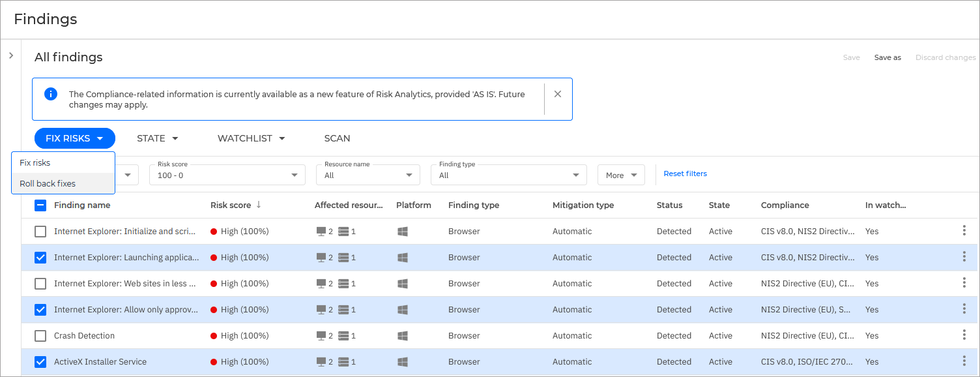Click the SCAN button
The width and height of the screenshot is (980, 377).
[337, 138]
